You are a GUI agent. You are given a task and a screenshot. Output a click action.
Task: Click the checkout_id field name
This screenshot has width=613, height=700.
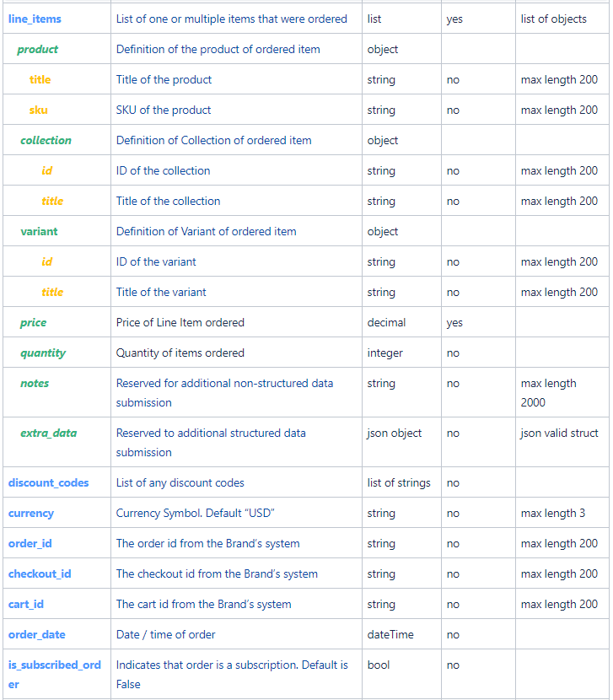(x=40, y=574)
